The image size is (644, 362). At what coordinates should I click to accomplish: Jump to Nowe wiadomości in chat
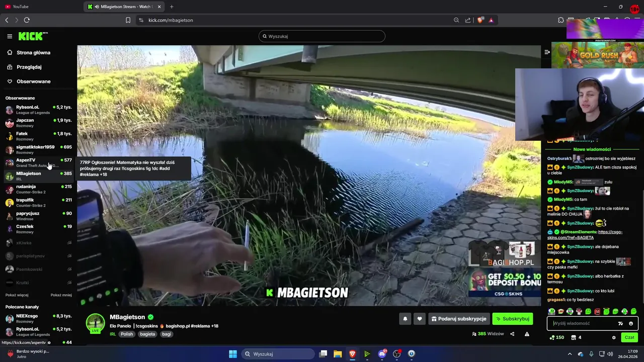point(592,149)
